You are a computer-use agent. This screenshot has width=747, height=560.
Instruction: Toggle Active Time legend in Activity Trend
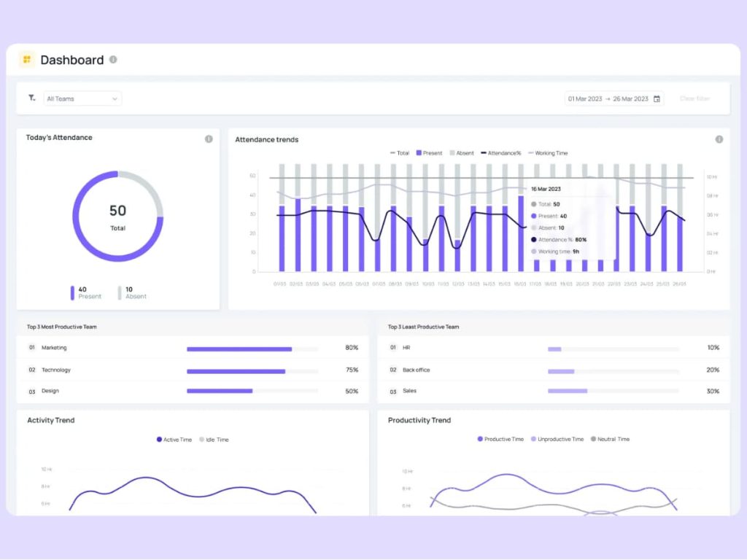174,440
